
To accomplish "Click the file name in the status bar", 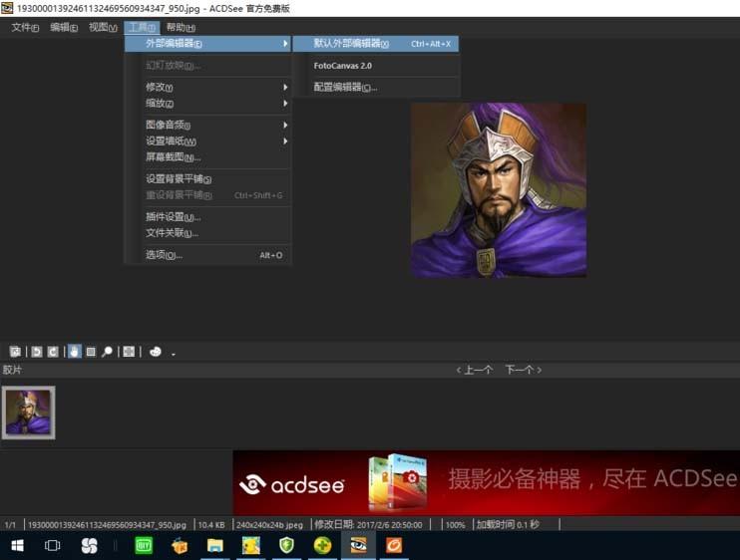I will click(107, 525).
